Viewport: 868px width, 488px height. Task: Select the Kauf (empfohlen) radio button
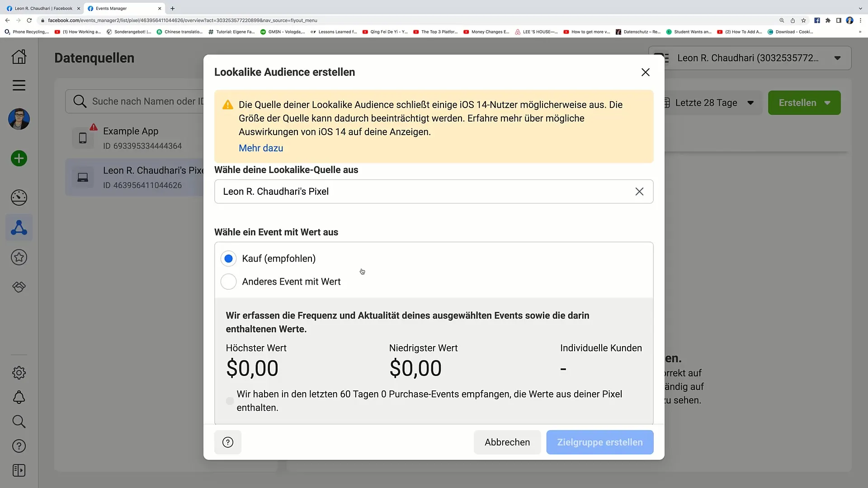228,258
